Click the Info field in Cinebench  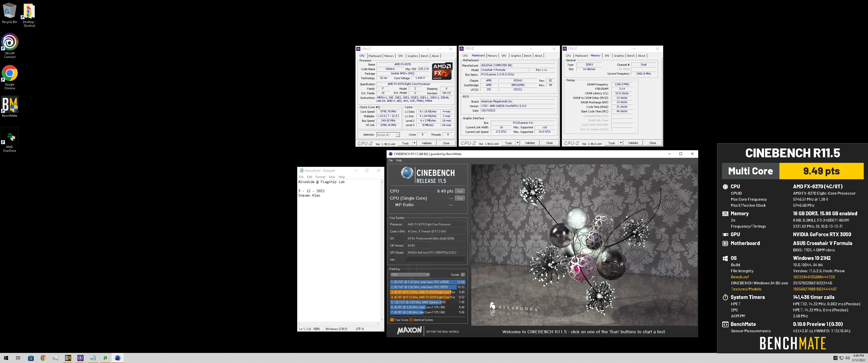[x=435, y=260]
